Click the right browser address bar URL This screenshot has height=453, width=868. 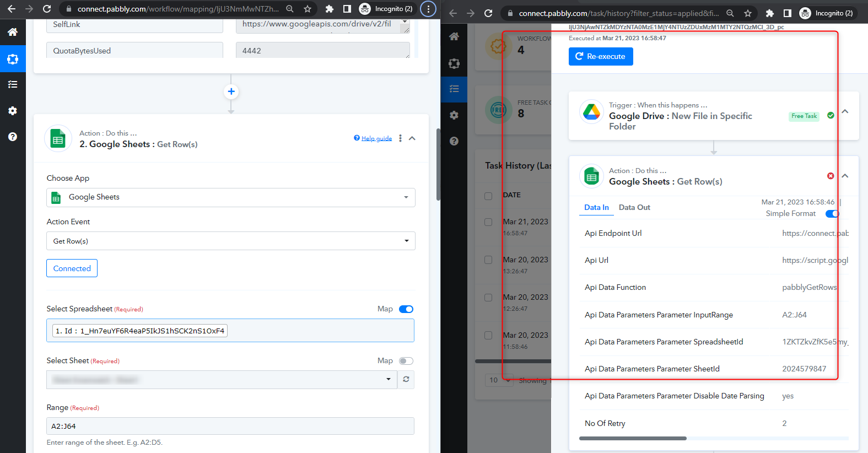pos(618,13)
